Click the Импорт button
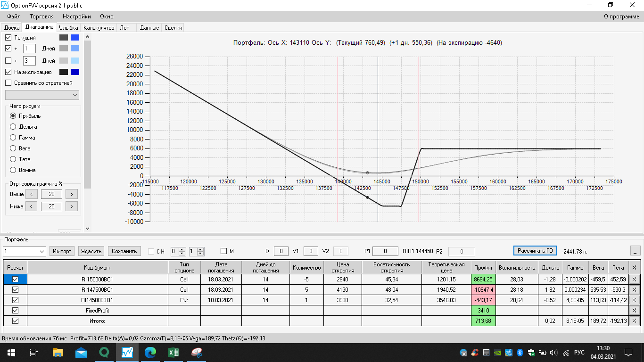Viewport: 644px width, 362px height. [x=62, y=251]
